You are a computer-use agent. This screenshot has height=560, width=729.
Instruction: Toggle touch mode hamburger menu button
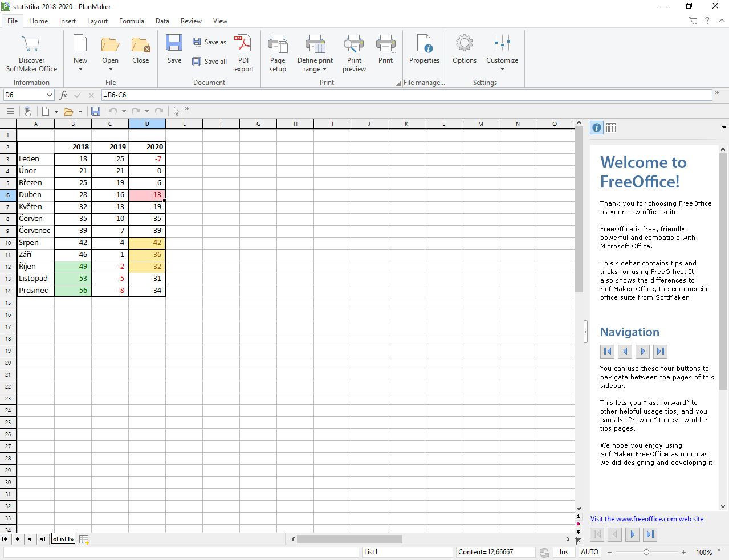coord(10,112)
